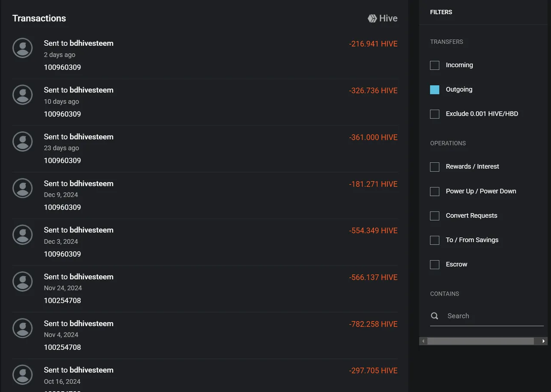Click the horizontal scrollbar thumb under the filters
Image resolution: width=551 pixels, height=392 pixels.
click(x=481, y=341)
